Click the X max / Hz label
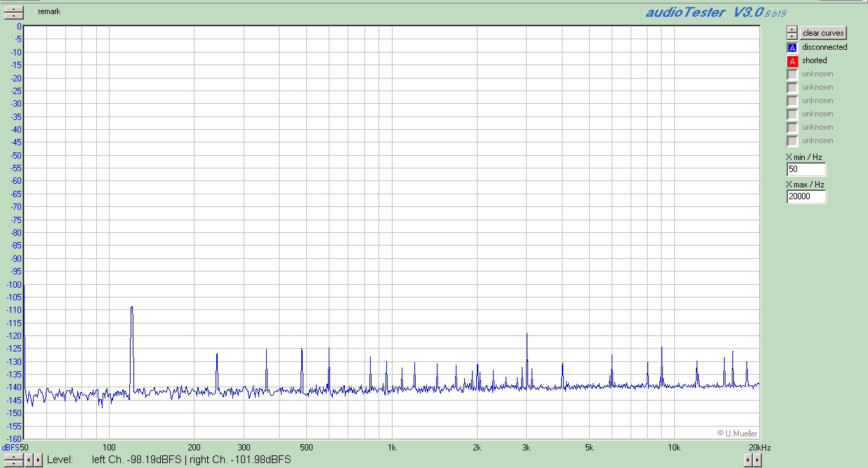Screen dimensions: 868x468 (805, 184)
